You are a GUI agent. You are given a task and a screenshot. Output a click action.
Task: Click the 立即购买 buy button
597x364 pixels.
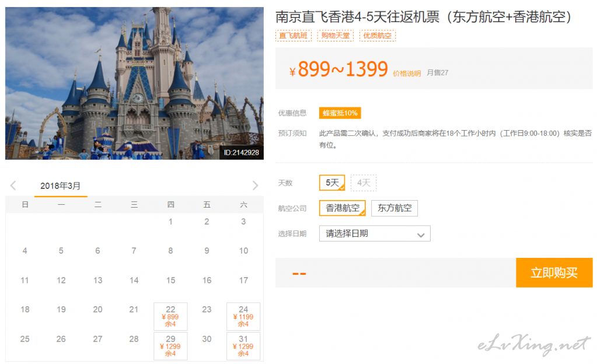point(554,272)
